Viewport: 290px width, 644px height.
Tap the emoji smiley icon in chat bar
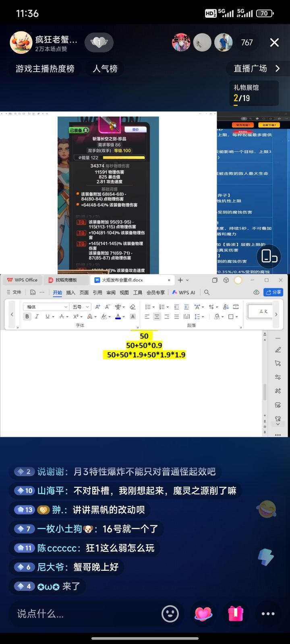170,614
